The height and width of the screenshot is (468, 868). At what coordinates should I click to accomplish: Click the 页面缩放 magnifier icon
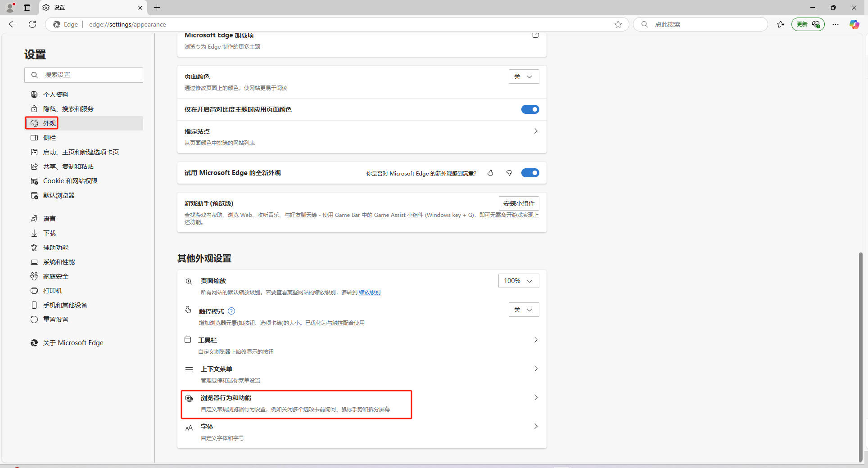(x=189, y=281)
